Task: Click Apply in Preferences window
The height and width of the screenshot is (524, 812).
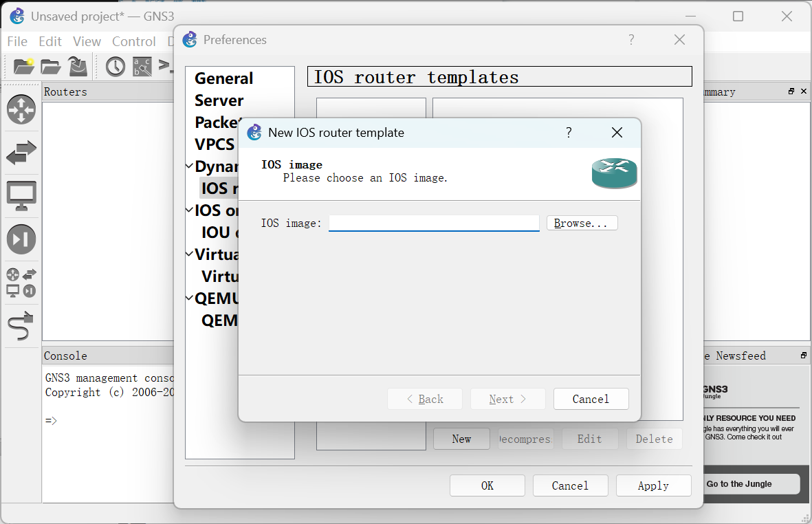Action: 654,485
